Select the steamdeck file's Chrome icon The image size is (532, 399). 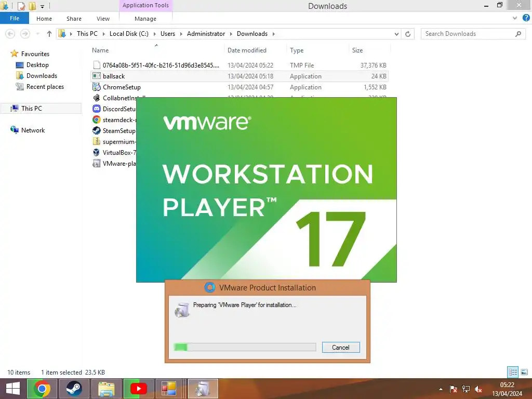[x=97, y=119]
